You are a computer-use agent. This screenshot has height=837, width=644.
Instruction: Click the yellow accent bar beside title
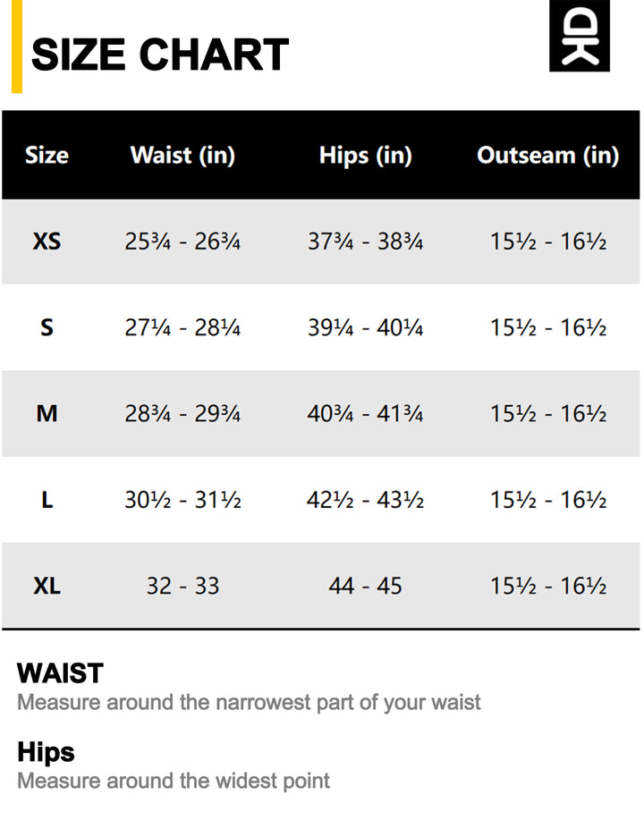(16, 48)
